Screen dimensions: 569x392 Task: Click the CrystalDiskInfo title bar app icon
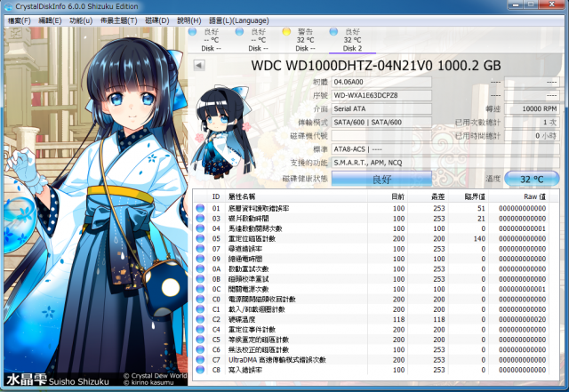(x=8, y=6)
